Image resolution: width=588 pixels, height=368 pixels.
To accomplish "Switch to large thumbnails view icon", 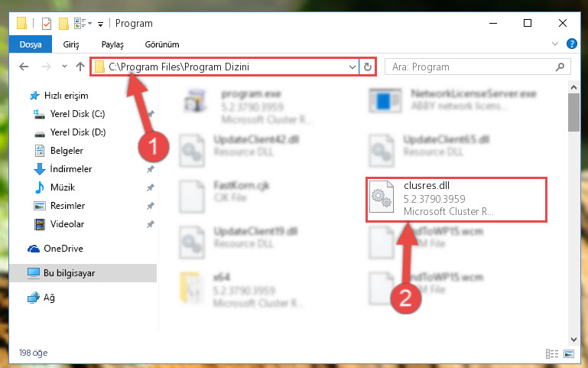I will coord(569,353).
